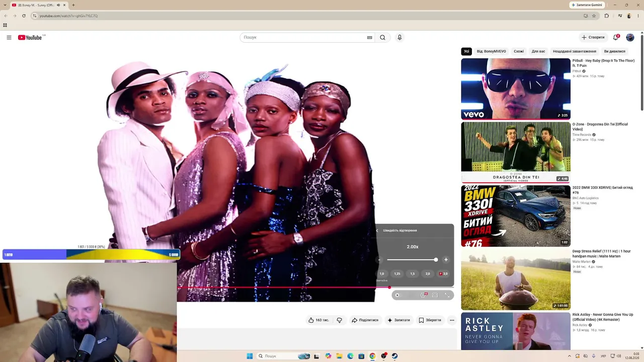
Task: Click the red video progress scrubber
Action: click(x=389, y=288)
